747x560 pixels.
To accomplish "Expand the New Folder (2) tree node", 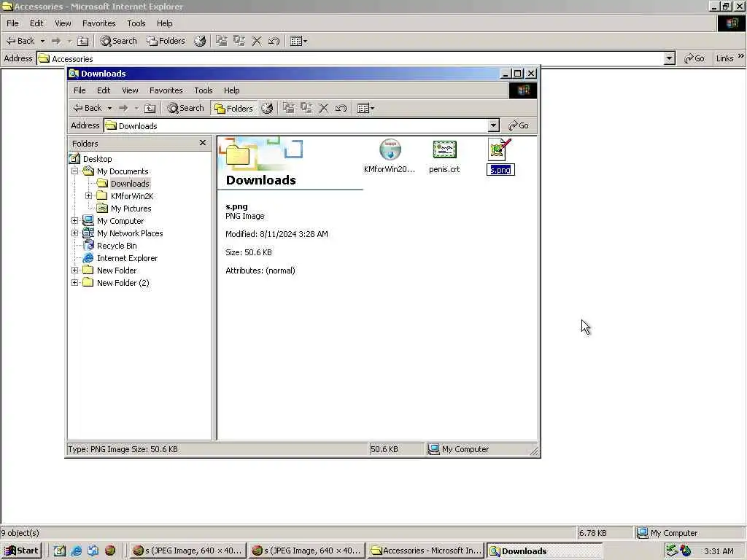I will point(75,282).
